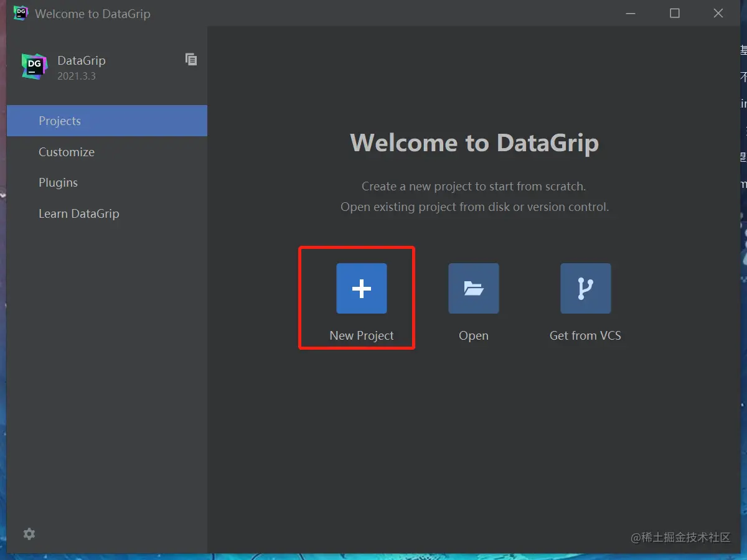Open the settings gear in the sidebar
This screenshot has width=747, height=560.
29,534
